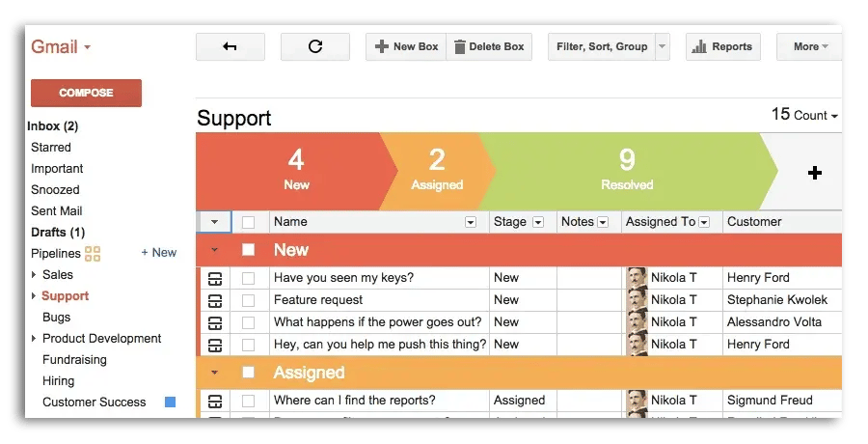Click the blue Customer Success color square

point(170,402)
